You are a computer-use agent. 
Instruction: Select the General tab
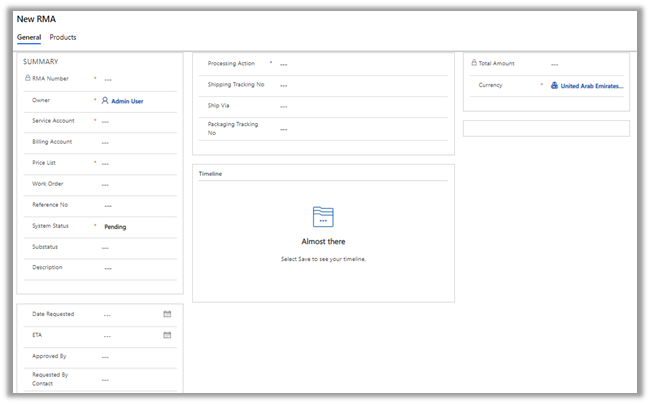click(x=29, y=37)
